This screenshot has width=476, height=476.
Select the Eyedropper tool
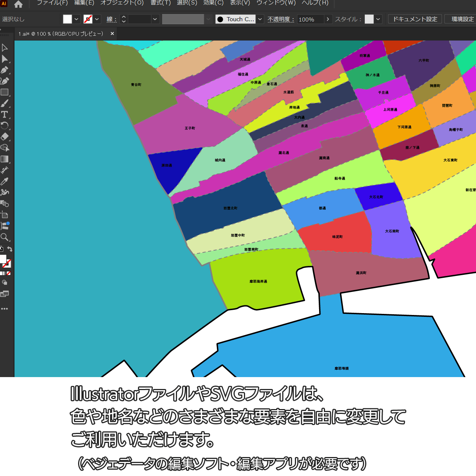[x=5, y=181]
